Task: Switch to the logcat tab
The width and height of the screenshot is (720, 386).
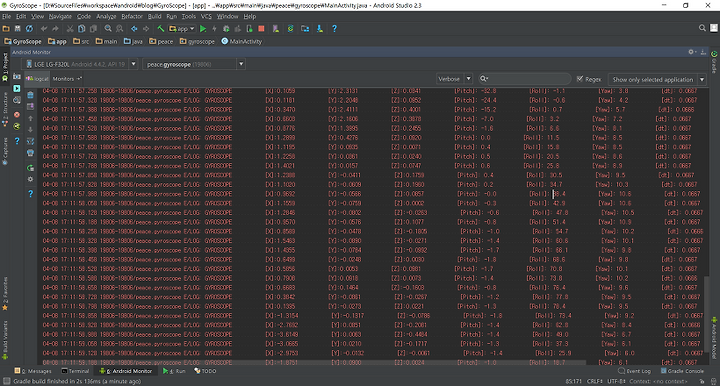Action: click(x=38, y=78)
